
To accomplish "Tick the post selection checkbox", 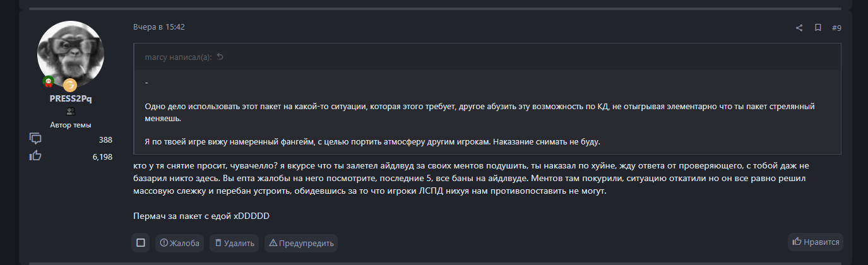I will [141, 242].
